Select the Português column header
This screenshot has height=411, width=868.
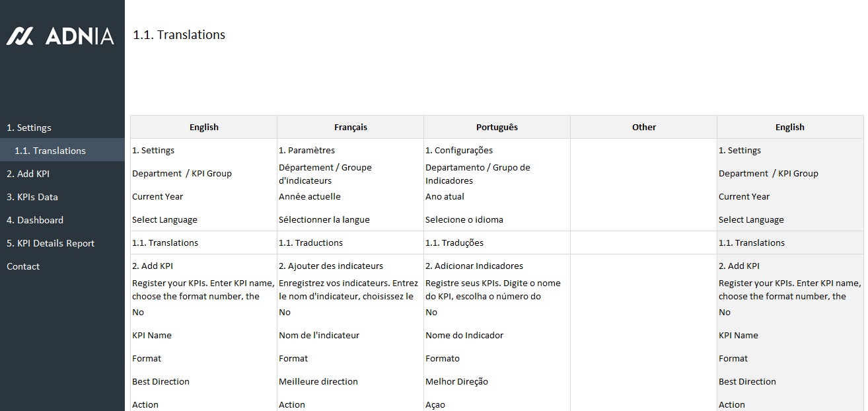click(x=497, y=127)
